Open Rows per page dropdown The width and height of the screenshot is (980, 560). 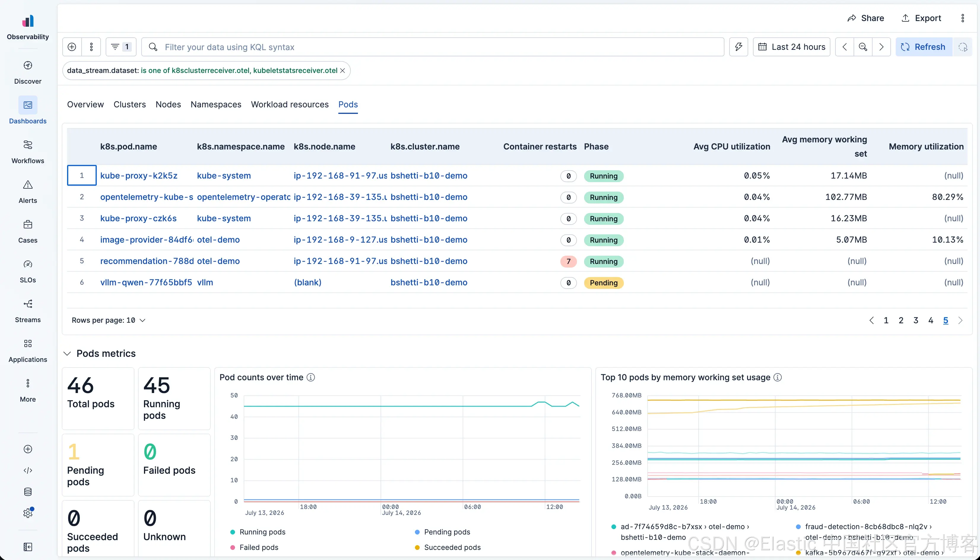pyautogui.click(x=109, y=320)
